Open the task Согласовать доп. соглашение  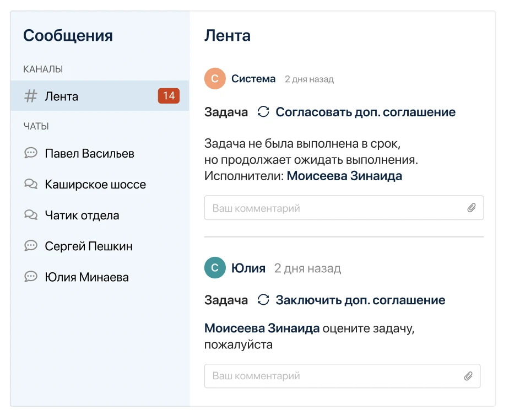(365, 111)
